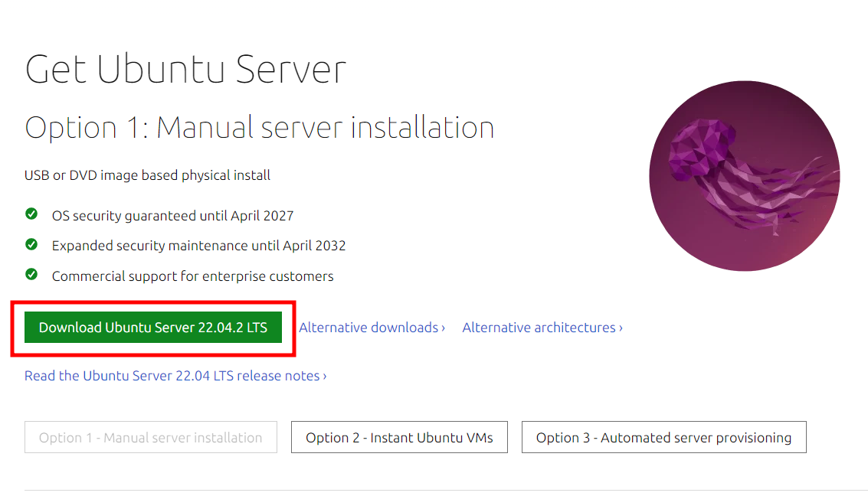Click green checkmark beside Expanded security maintenance

pos(31,244)
